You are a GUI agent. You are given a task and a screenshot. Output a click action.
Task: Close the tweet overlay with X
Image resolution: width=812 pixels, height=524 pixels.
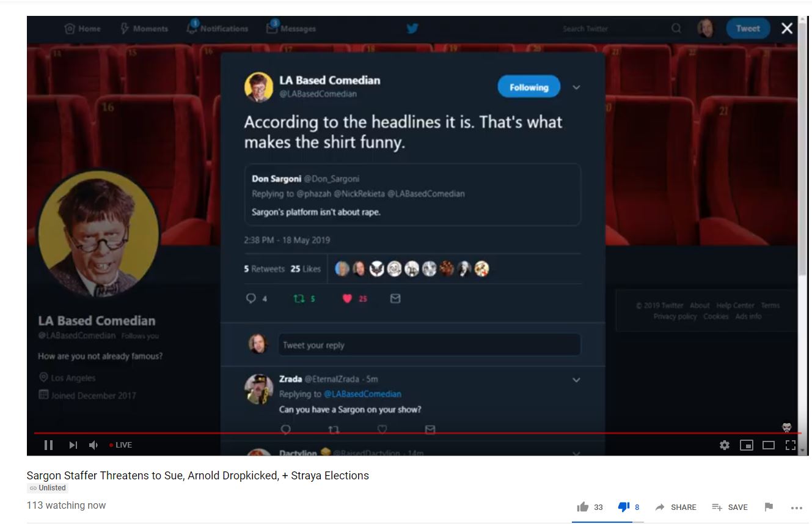[787, 29]
